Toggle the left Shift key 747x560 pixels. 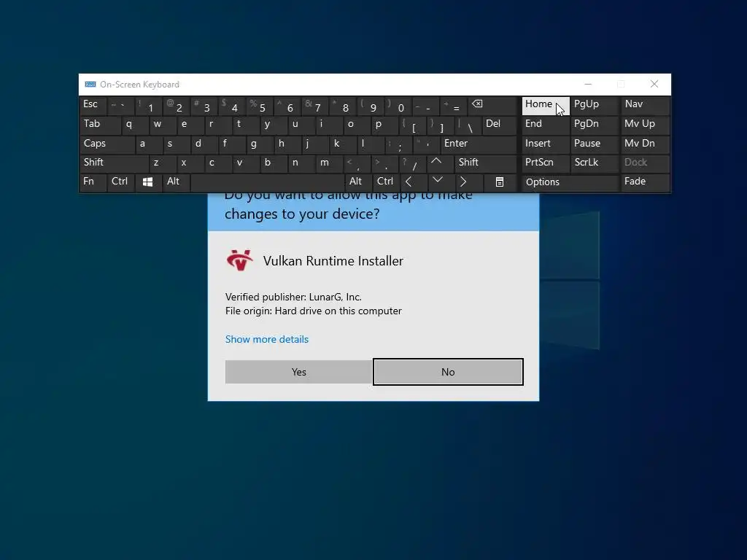tap(115, 163)
